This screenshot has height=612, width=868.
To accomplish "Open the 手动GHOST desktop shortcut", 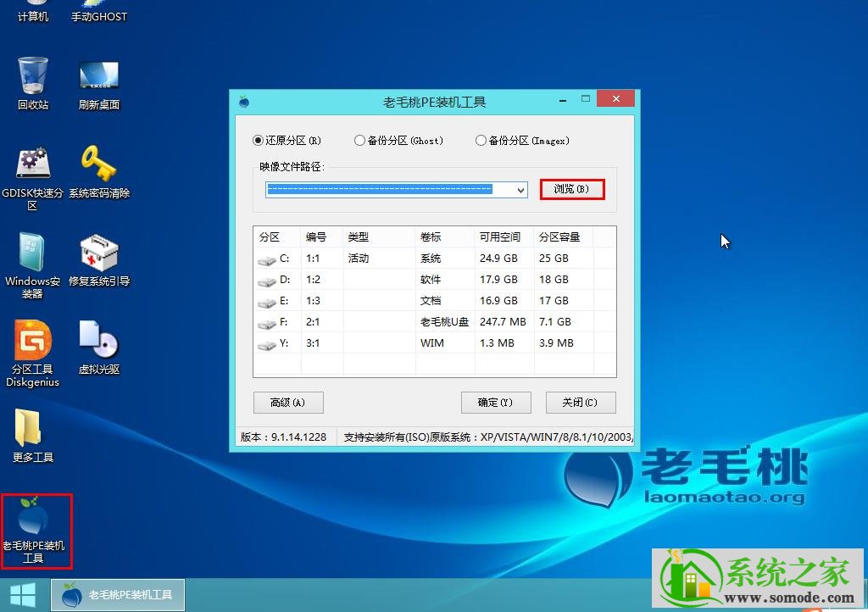I will pyautogui.click(x=99, y=11).
